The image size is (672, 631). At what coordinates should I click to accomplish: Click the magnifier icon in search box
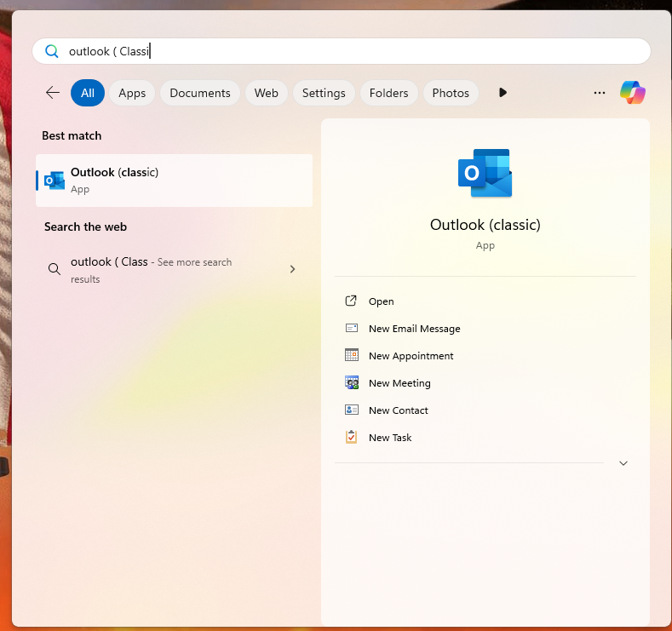pos(52,51)
